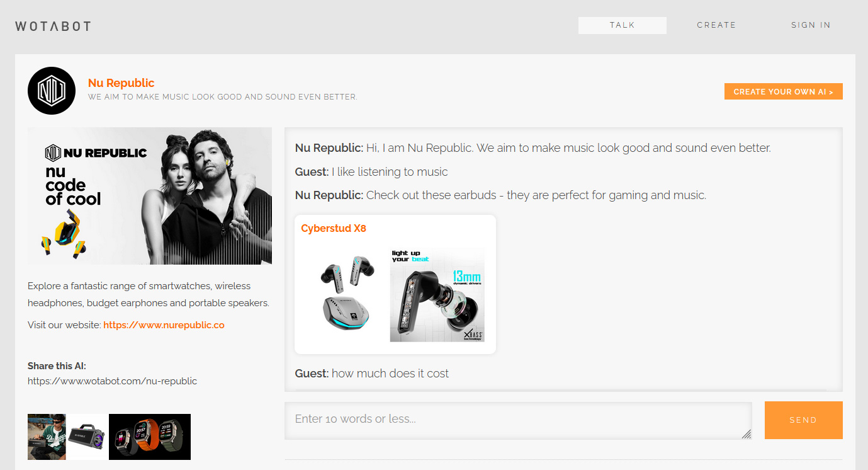
Task: Click the Nu Republic round logo avatar
Action: pos(52,91)
